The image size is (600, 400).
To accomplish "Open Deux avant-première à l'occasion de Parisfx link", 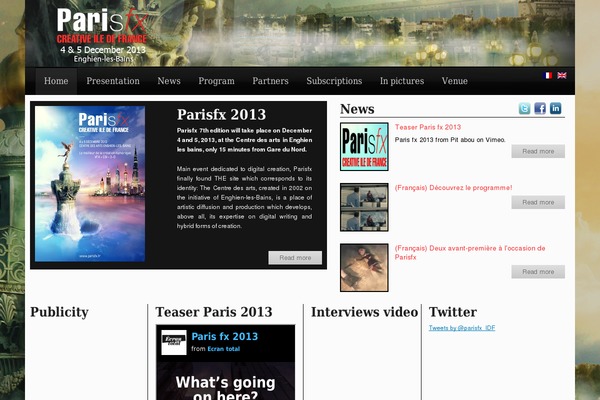I will [470, 253].
